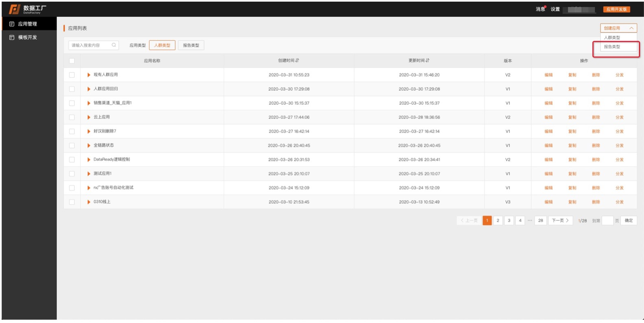Focus the jump-to-page number field
Viewport: 644px width, 323px height.
[607, 220]
